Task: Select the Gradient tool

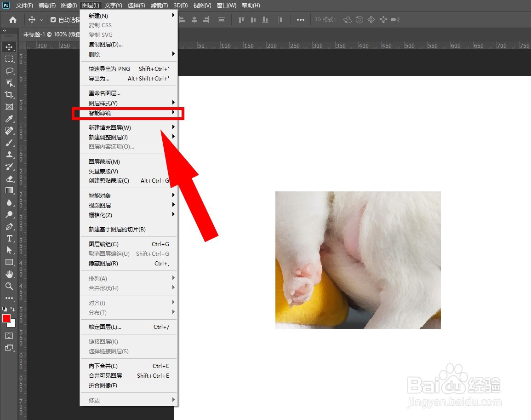Action: click(9, 190)
